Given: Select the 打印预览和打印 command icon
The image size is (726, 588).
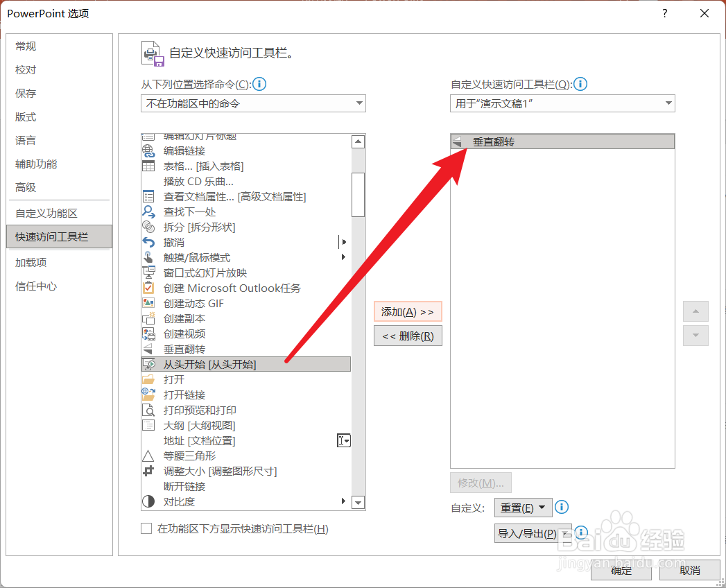Looking at the screenshot, I should (x=148, y=410).
